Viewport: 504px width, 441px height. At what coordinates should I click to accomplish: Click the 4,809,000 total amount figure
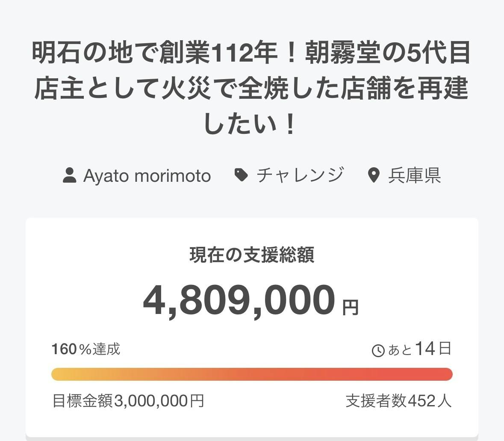tap(239, 300)
